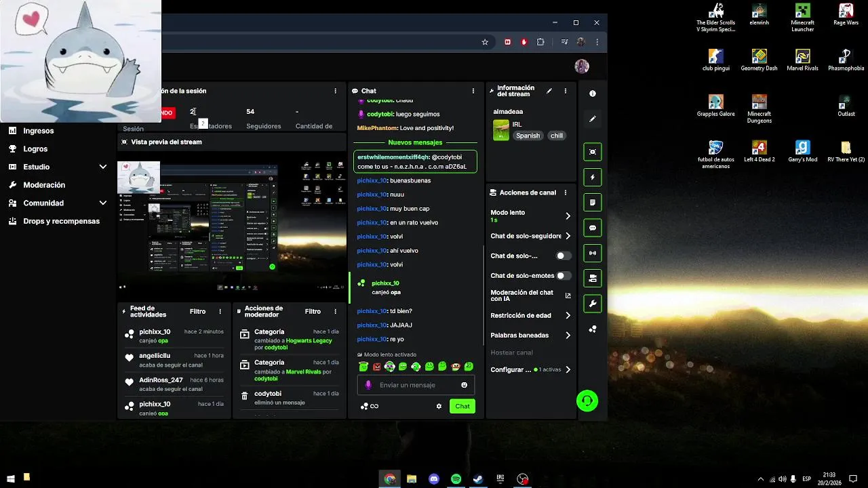868x488 pixels.
Task: Toggle the notes widget icon in toolbar
Action: click(x=593, y=202)
